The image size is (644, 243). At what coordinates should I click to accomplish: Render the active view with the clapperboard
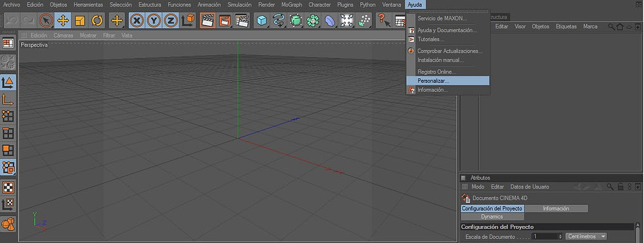[208, 20]
